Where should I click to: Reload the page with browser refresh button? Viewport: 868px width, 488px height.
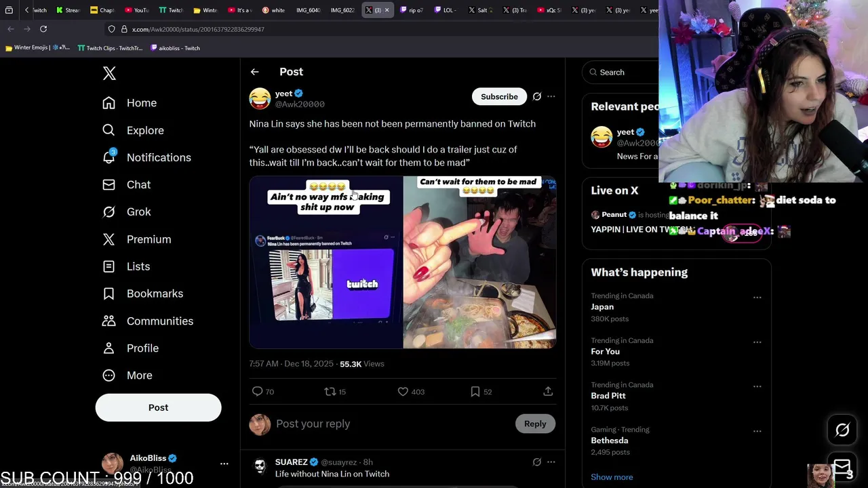pos(43,29)
